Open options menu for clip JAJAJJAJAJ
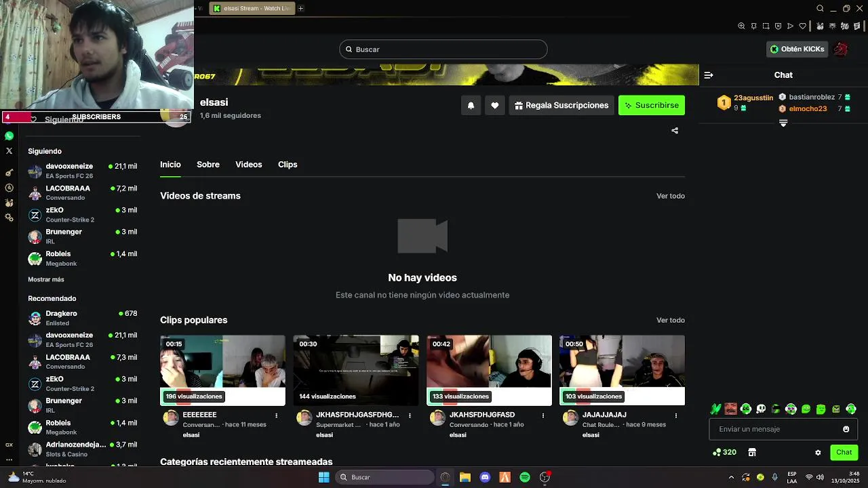 [675, 415]
